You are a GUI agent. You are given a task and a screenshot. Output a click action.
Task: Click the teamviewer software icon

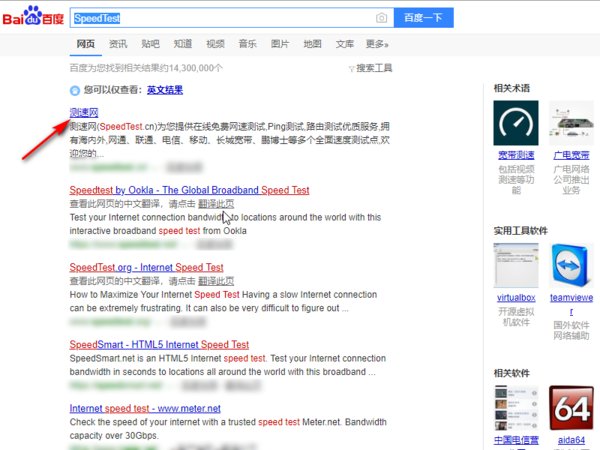click(x=571, y=265)
